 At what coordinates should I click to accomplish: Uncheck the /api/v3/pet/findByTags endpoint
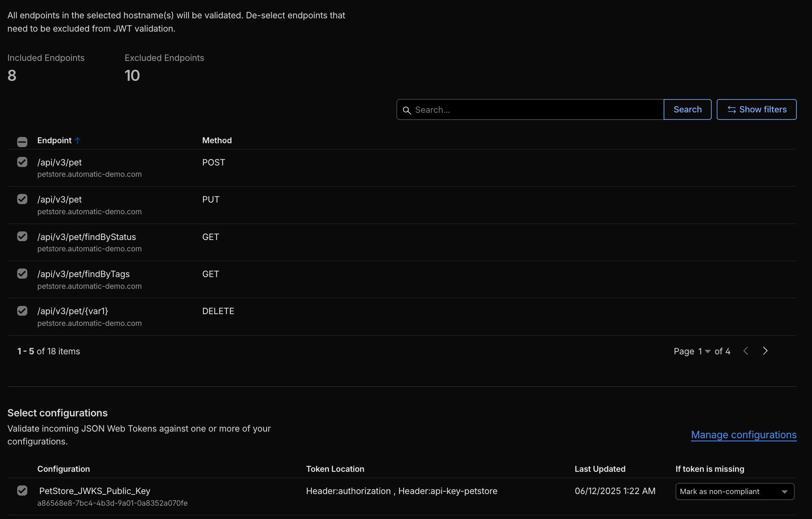point(22,274)
